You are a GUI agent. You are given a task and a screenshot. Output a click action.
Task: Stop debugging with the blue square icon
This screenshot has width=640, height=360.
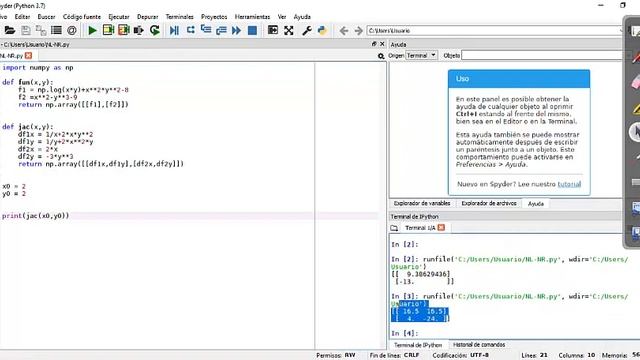(252, 30)
